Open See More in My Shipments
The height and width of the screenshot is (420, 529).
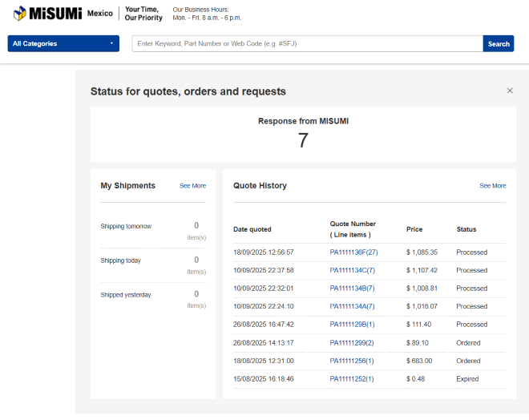click(192, 186)
